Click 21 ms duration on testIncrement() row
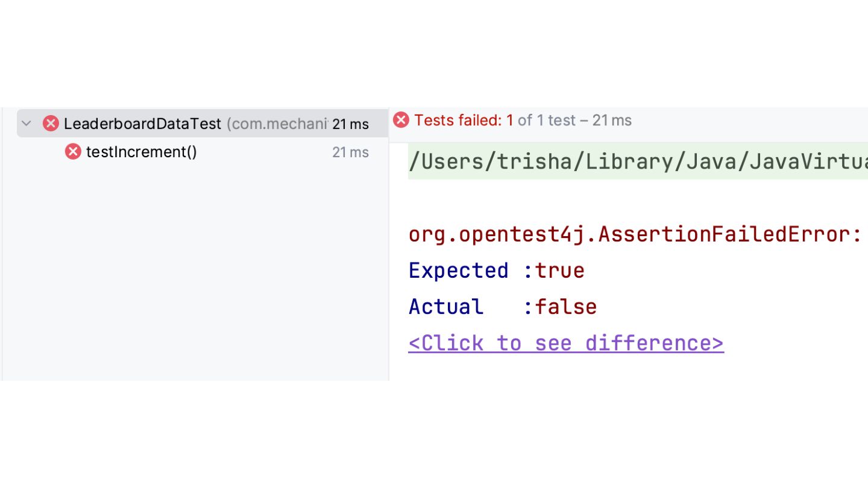Screen dimensions: 868x488 click(350, 152)
